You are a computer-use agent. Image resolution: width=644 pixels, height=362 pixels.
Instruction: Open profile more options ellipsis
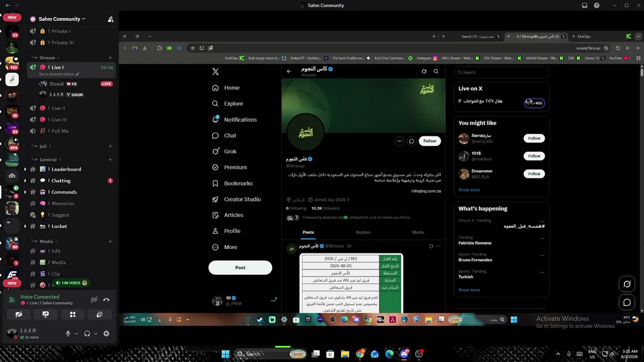[399, 141]
